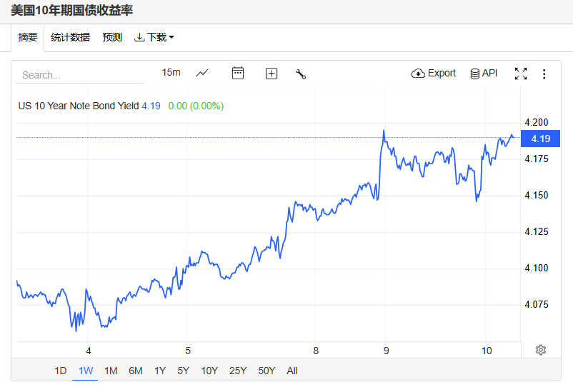573x392 pixels.
Task: Switch to the 摘要 tab
Action: pos(28,37)
